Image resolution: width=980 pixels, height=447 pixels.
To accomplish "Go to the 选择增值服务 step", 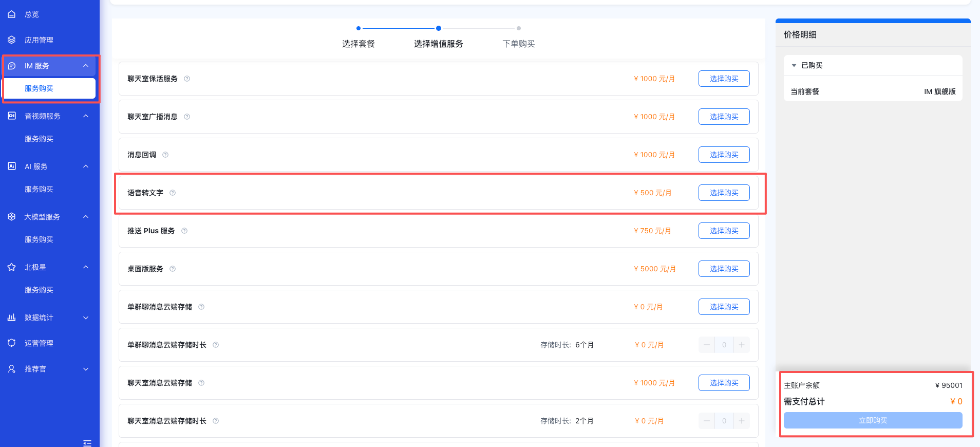I will click(439, 44).
